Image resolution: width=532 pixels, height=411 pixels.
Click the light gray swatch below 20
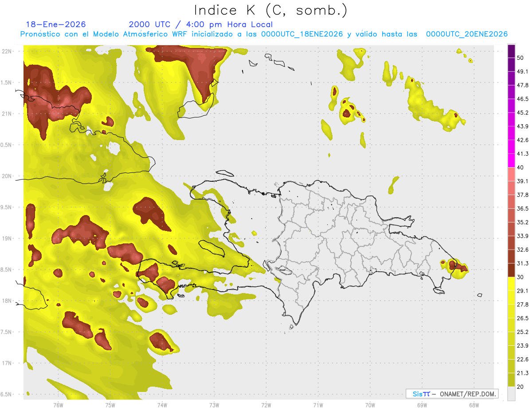511,393
